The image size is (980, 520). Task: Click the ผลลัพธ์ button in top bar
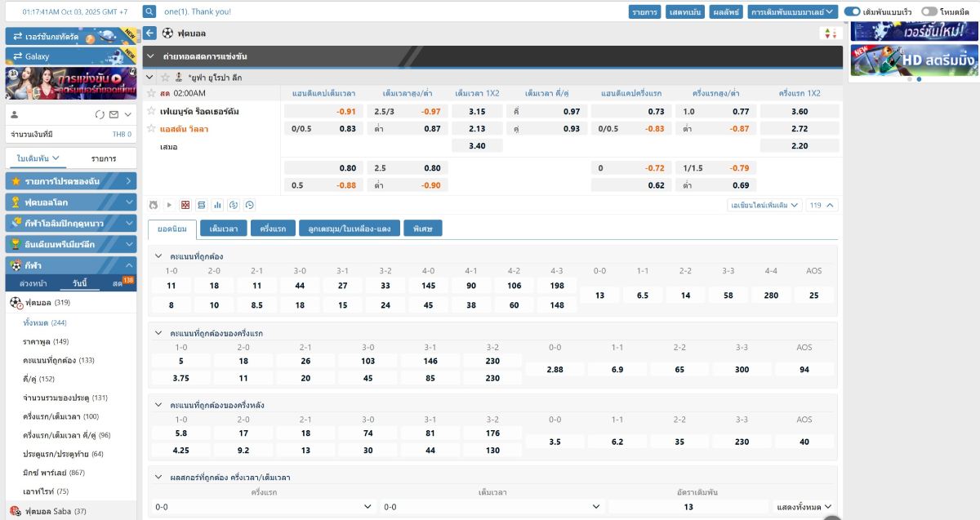(725, 11)
